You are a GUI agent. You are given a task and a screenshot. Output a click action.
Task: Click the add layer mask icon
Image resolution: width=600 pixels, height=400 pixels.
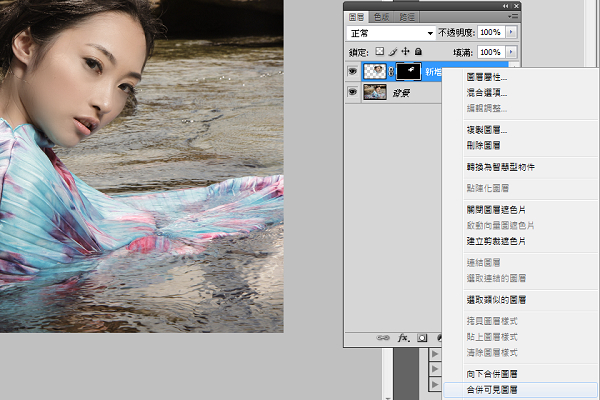pyautogui.click(x=422, y=338)
